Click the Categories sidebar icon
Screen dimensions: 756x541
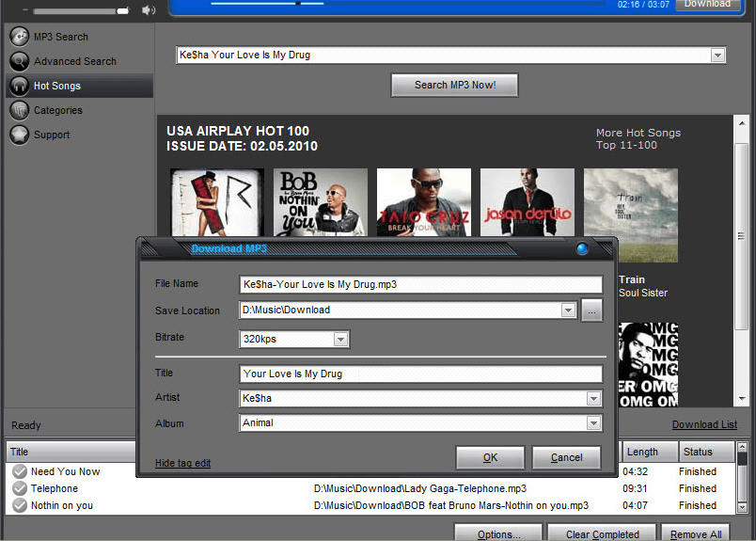click(x=20, y=110)
